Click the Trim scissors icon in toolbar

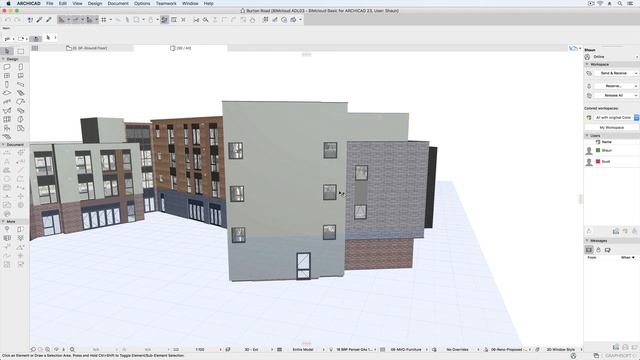coord(196,20)
